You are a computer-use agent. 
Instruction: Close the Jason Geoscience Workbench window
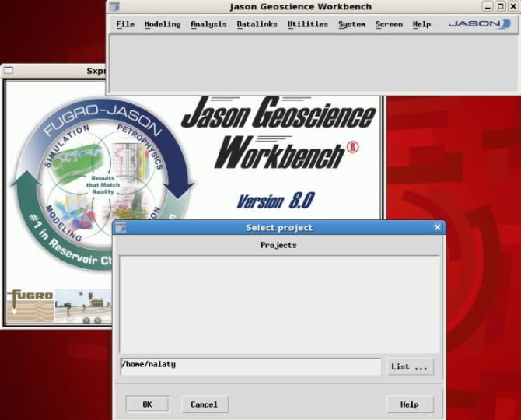tap(513, 6)
